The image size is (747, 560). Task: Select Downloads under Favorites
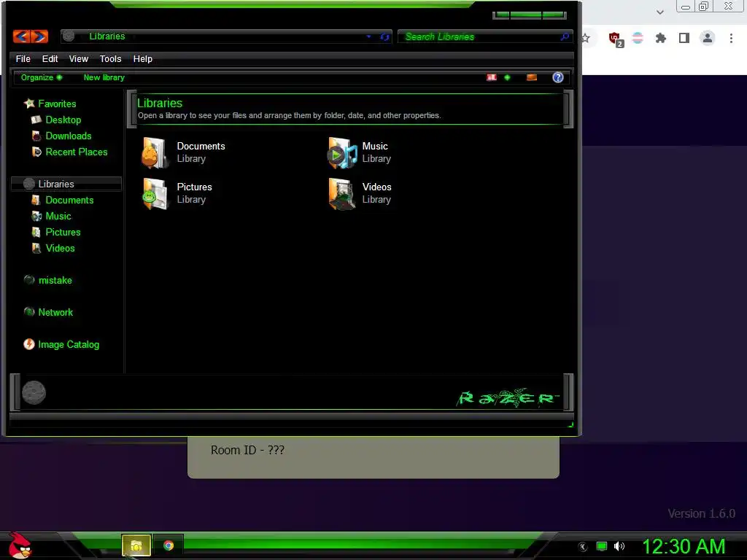pyautogui.click(x=61, y=136)
